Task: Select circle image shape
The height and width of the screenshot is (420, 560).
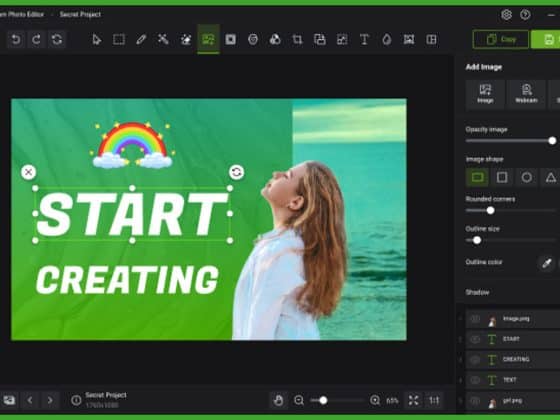Action: [x=526, y=177]
